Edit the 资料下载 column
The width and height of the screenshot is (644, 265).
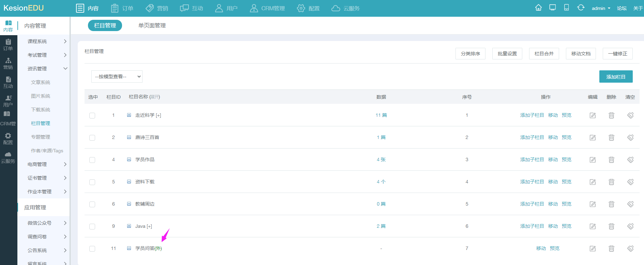point(593,182)
